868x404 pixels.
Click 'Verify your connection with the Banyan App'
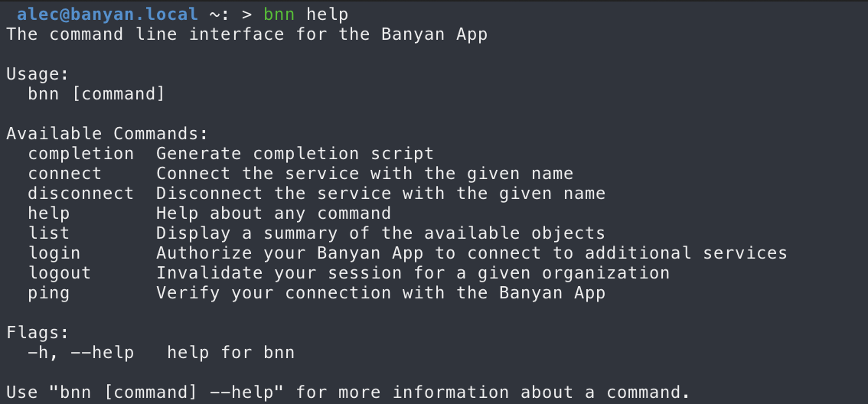[381, 293]
